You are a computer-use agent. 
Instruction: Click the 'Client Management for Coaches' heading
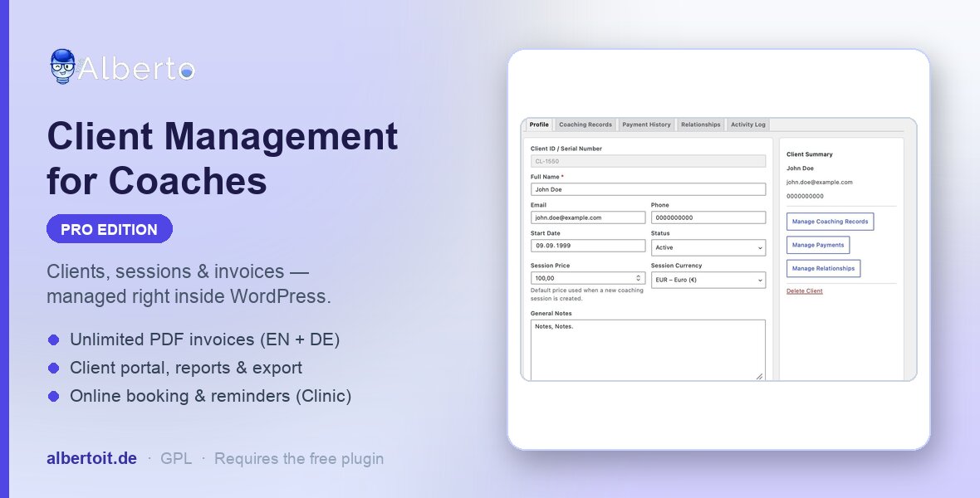click(x=223, y=159)
